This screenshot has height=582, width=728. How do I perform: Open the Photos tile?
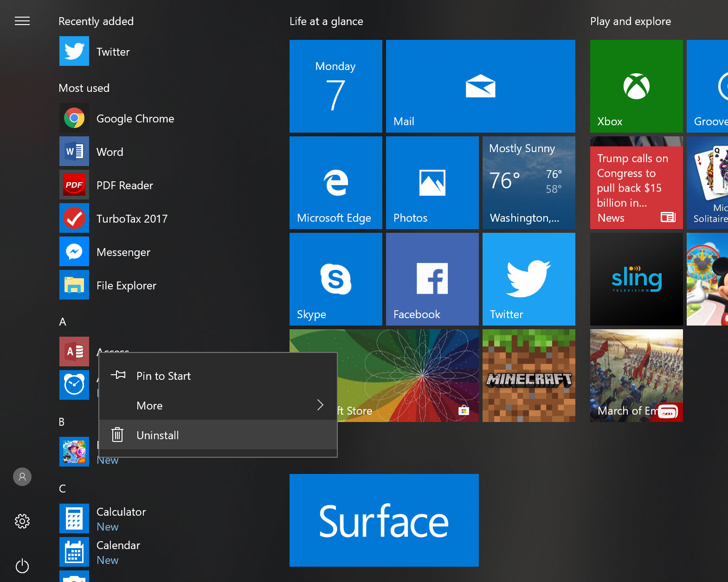pos(432,183)
